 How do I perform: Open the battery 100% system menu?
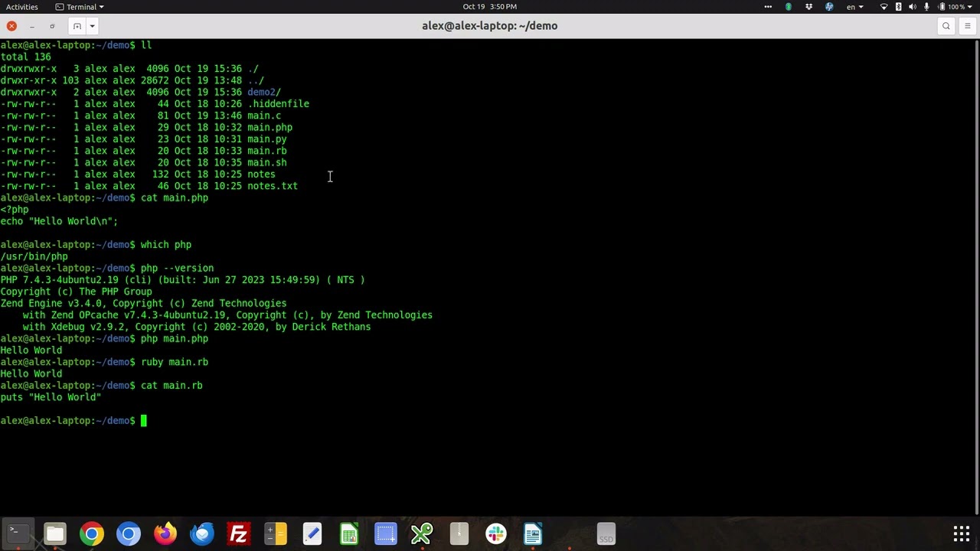coord(957,7)
